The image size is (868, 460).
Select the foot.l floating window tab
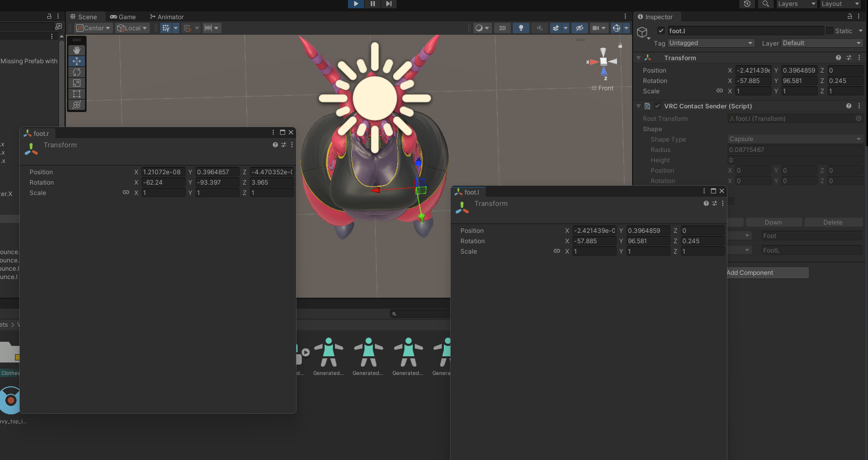coord(467,192)
